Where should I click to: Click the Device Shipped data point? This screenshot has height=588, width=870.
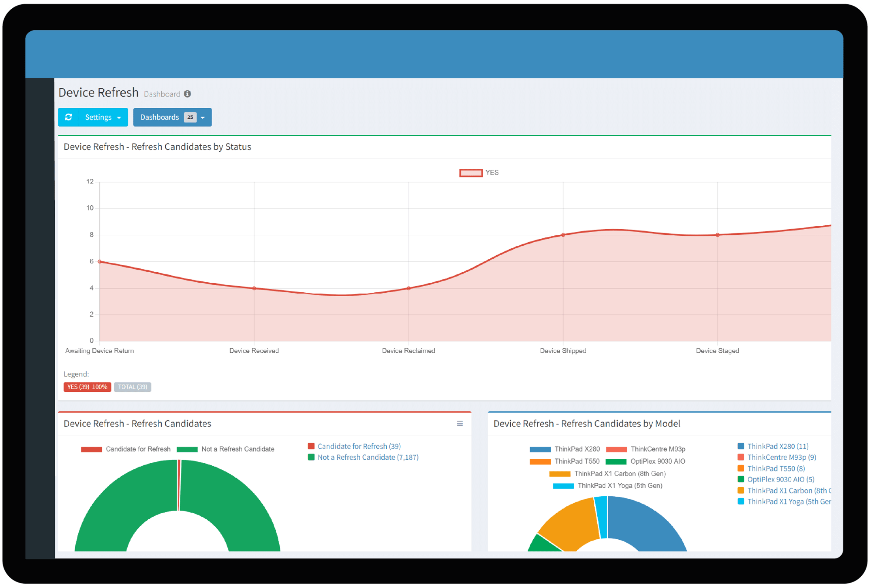(x=563, y=235)
